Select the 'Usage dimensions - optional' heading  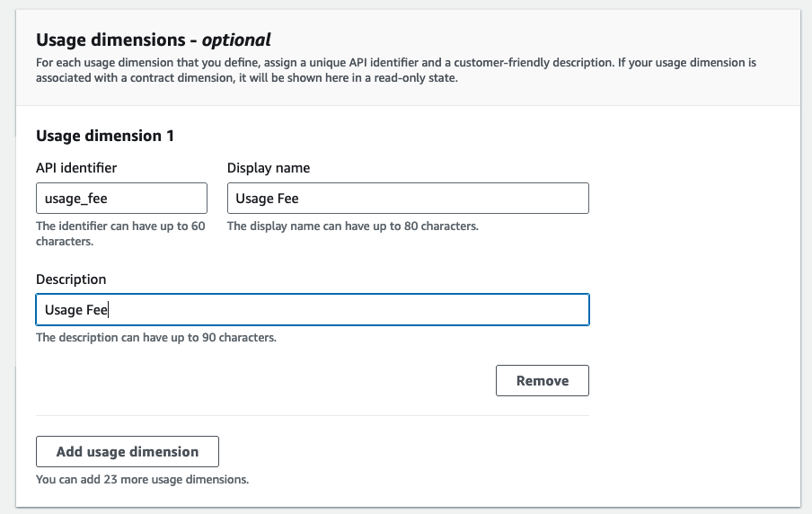coord(153,40)
